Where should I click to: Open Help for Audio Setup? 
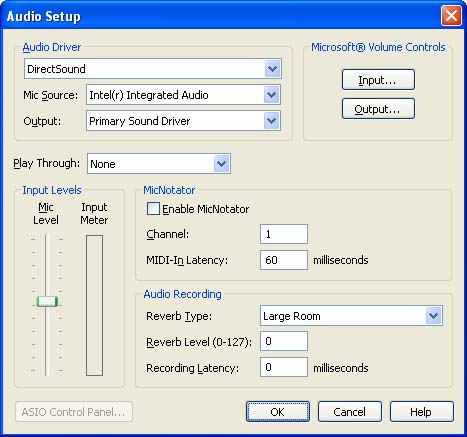point(422,412)
